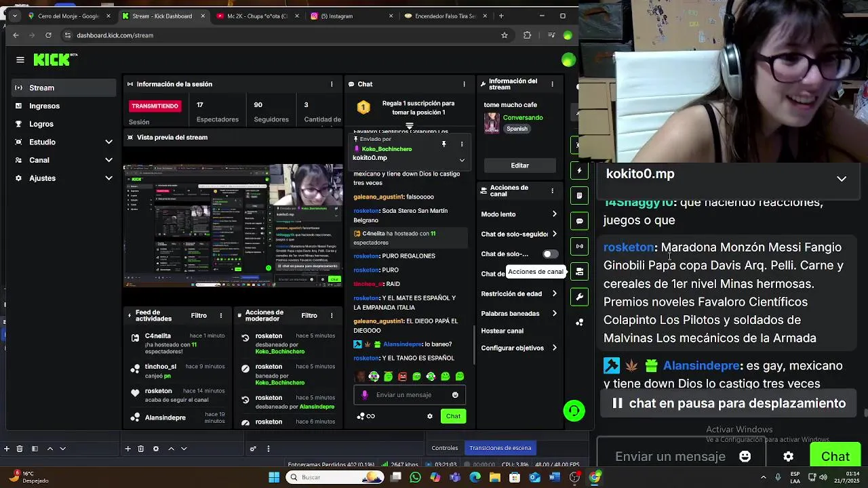868x488 pixels.
Task: Open Acciones de canal three-dot menu
Action: tap(552, 190)
